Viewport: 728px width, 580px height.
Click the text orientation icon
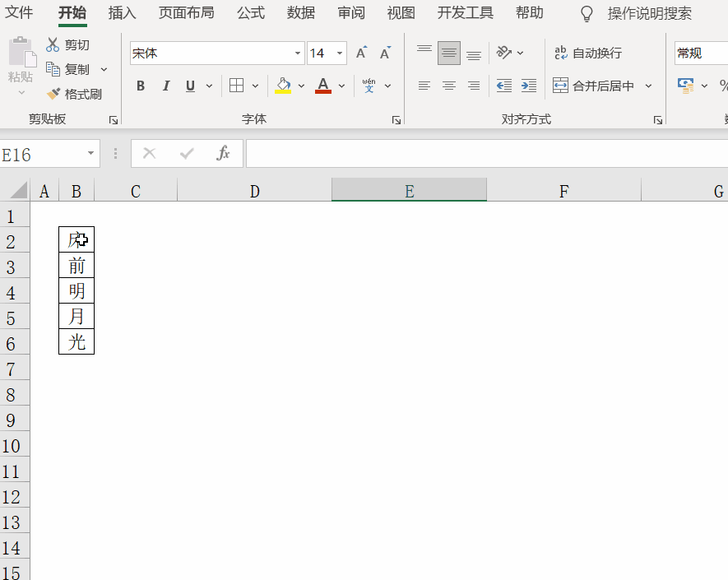coord(504,53)
